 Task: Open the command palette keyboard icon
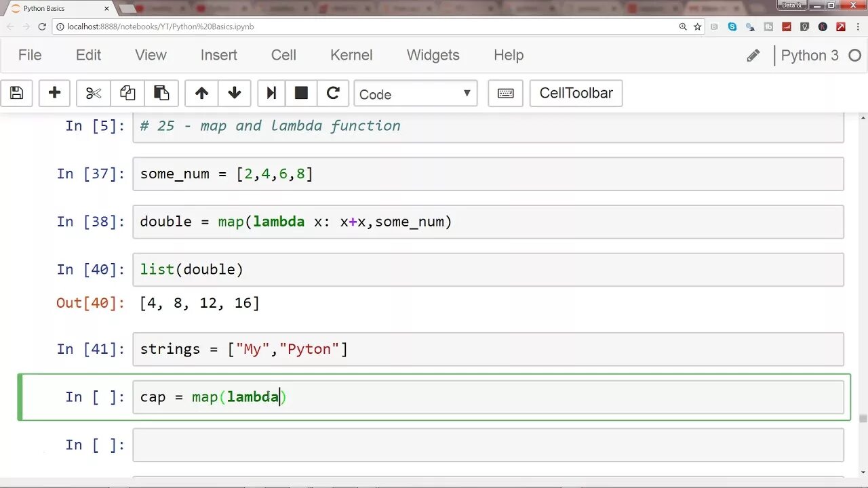pos(505,93)
